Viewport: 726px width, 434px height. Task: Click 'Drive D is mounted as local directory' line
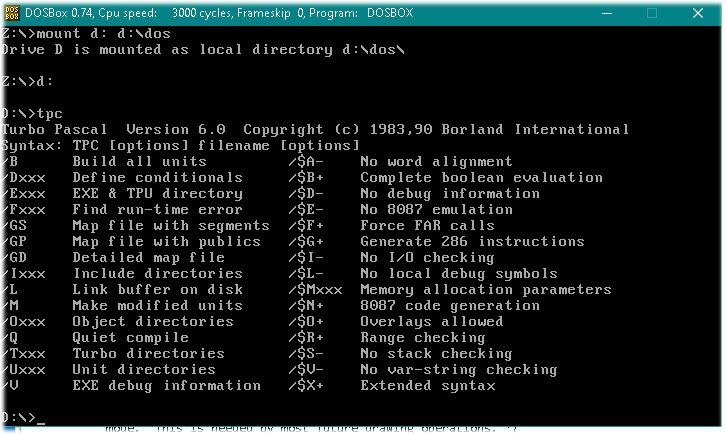203,50
